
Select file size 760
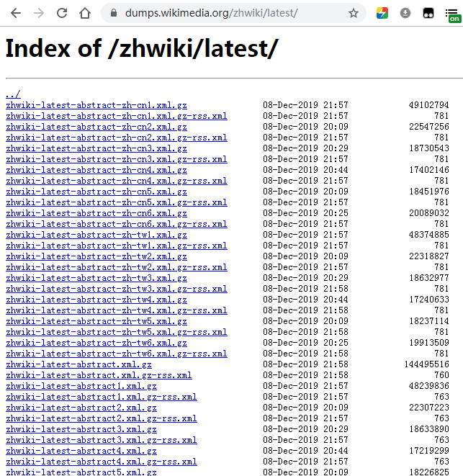click(441, 375)
